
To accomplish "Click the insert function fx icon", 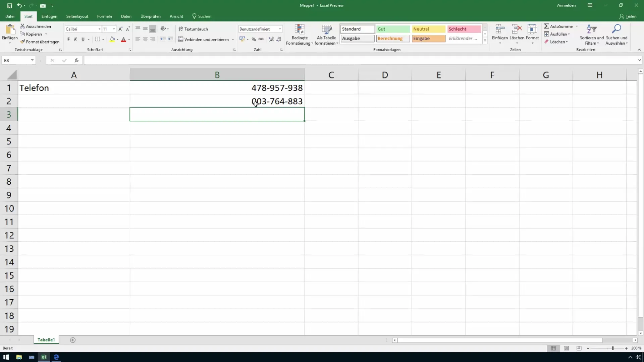I will [76, 60].
